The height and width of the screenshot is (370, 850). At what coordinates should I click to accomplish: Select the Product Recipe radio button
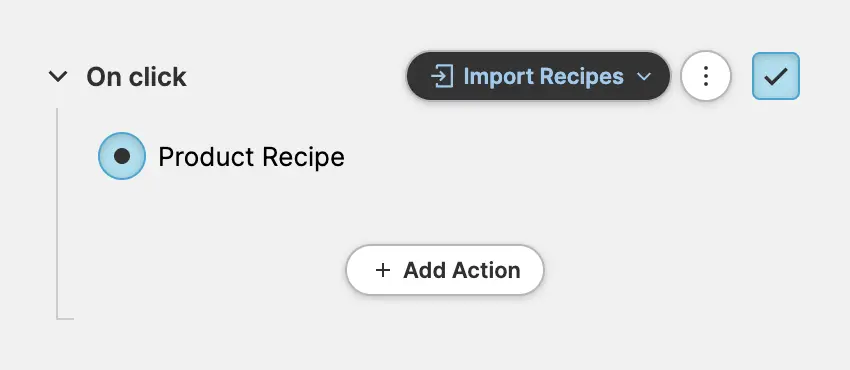tap(122, 156)
